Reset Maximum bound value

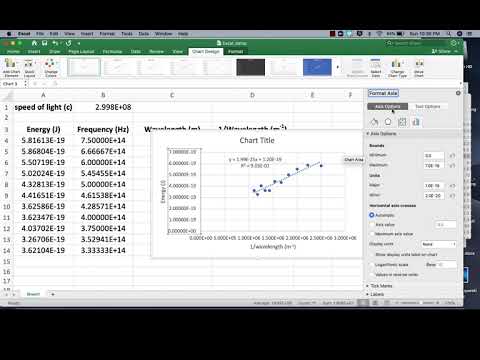(452, 165)
